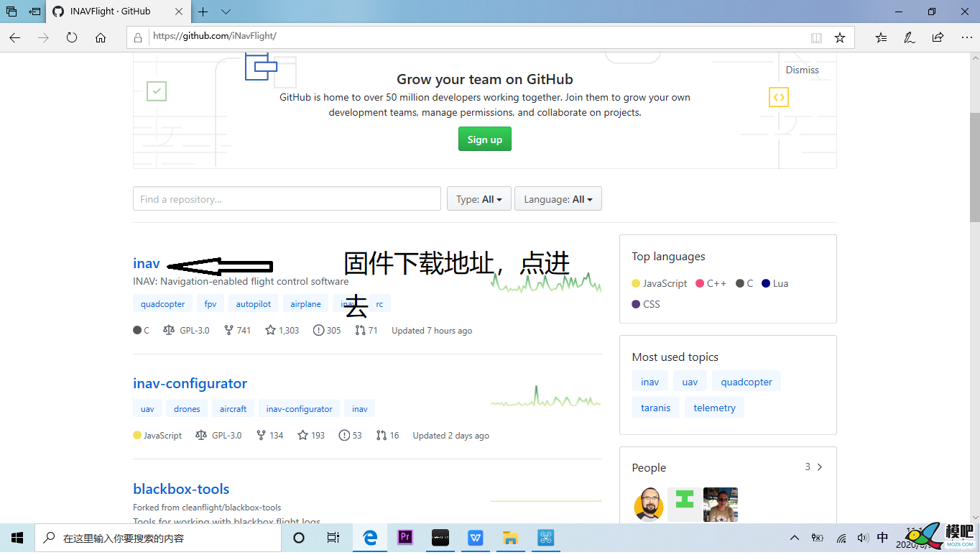Screen dimensions: 980x555
Task: Click the GPL-3.0 license on inav
Action: click(x=186, y=331)
